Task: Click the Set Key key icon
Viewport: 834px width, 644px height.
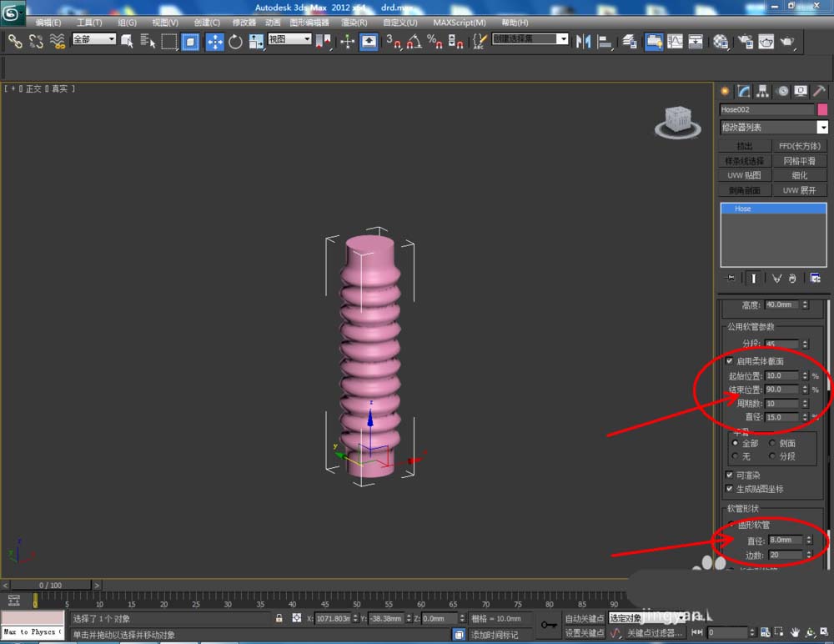Action: pyautogui.click(x=549, y=625)
